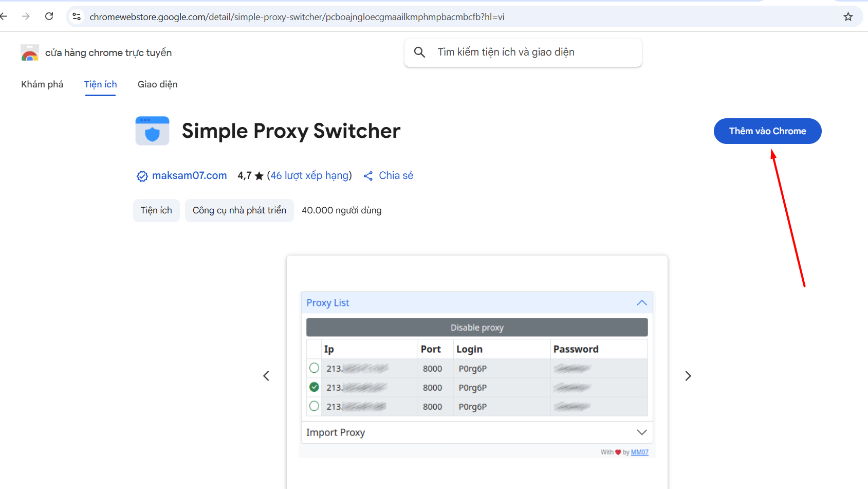
Task: Reload the current page
Action: (x=49, y=16)
